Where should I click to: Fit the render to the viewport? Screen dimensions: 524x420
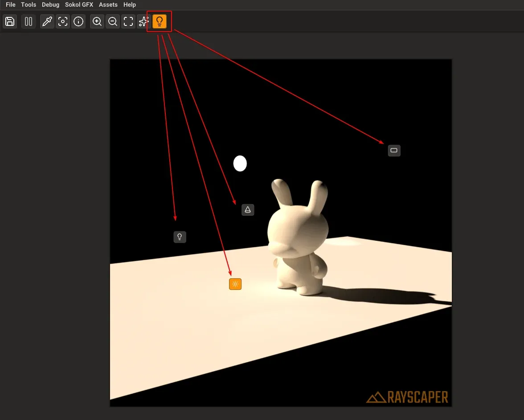(128, 21)
